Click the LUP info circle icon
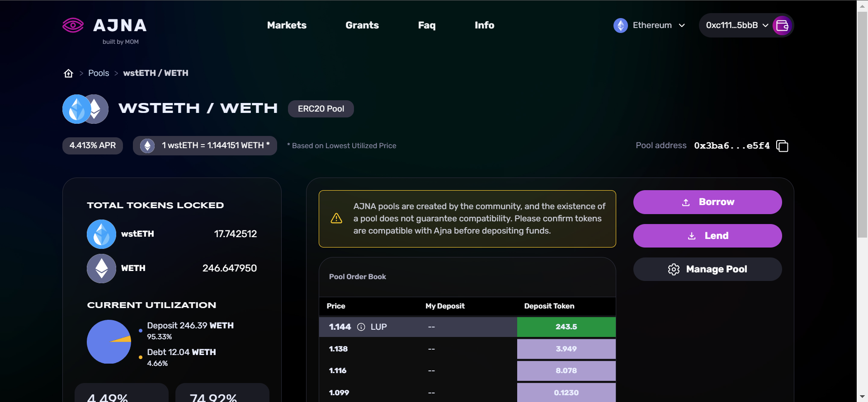Image resolution: width=868 pixels, height=402 pixels. 361,327
